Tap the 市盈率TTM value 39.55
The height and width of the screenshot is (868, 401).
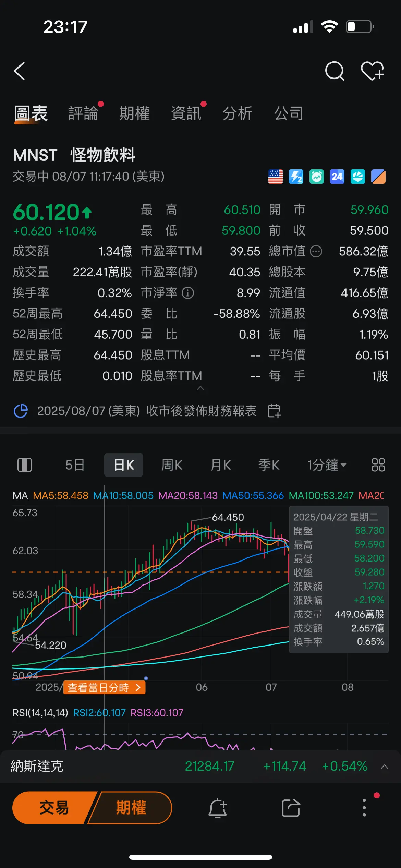click(245, 252)
